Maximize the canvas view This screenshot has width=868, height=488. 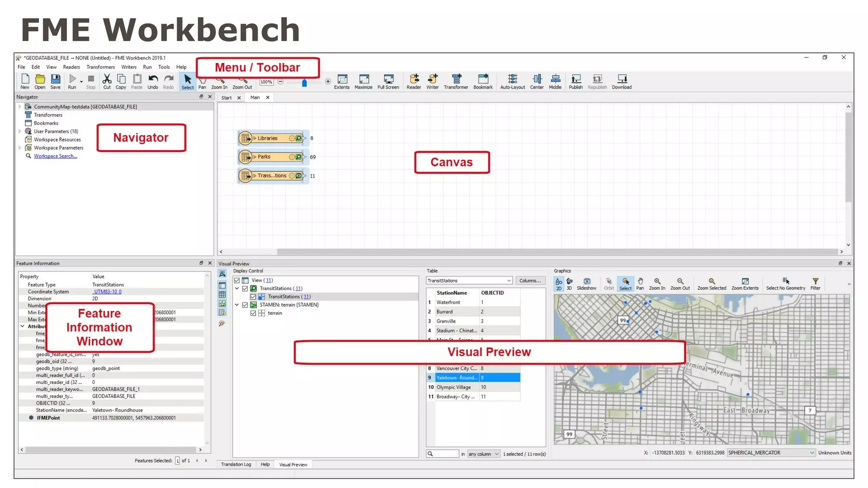(363, 81)
